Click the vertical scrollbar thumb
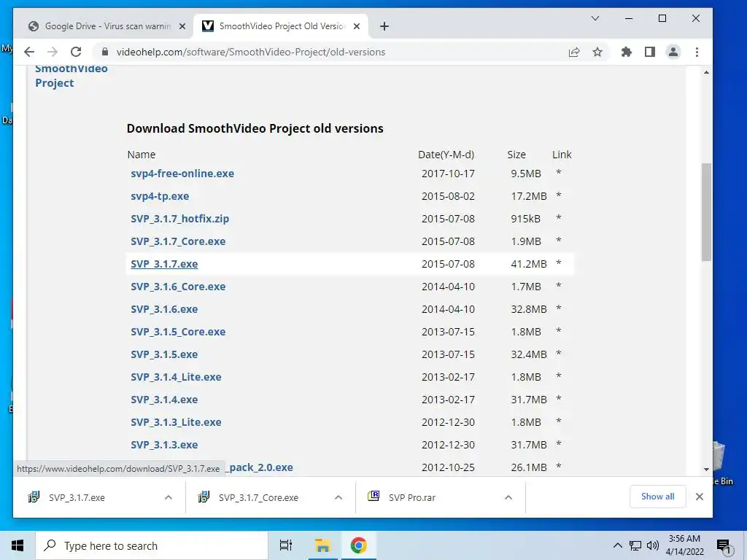The width and height of the screenshot is (747, 560). coord(706,212)
